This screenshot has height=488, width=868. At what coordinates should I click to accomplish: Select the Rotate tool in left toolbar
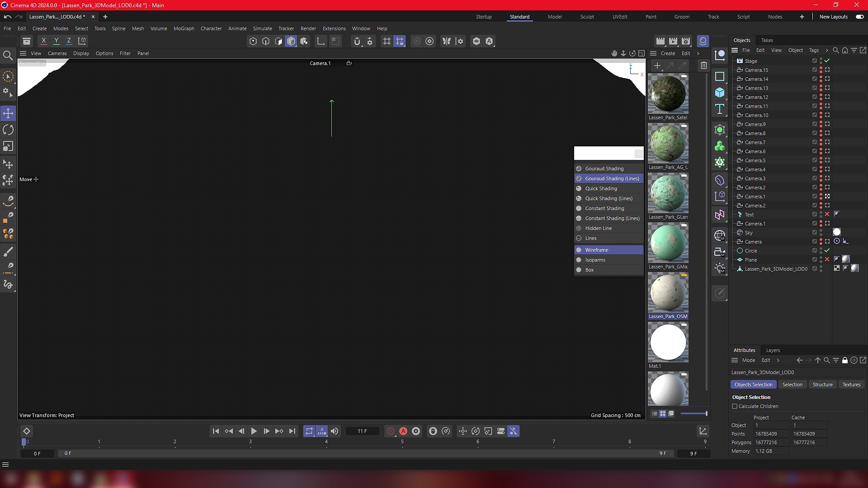(8, 130)
